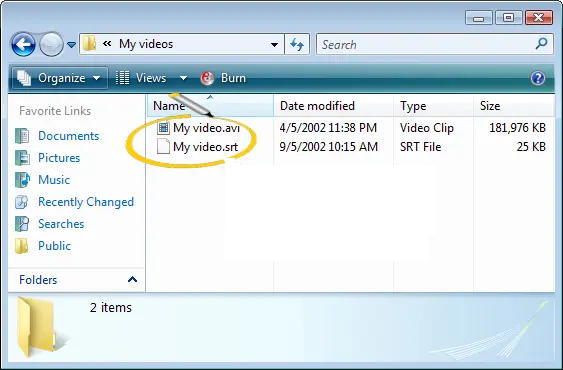This screenshot has height=370, width=563.
Task: Click the Public folder sidebar icon
Action: pos(22,246)
